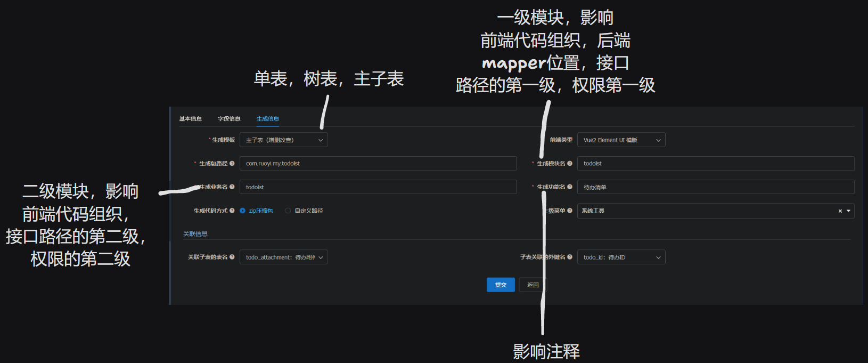868x363 pixels.
Task: Click the 生成包路径 input field
Action: tap(378, 164)
